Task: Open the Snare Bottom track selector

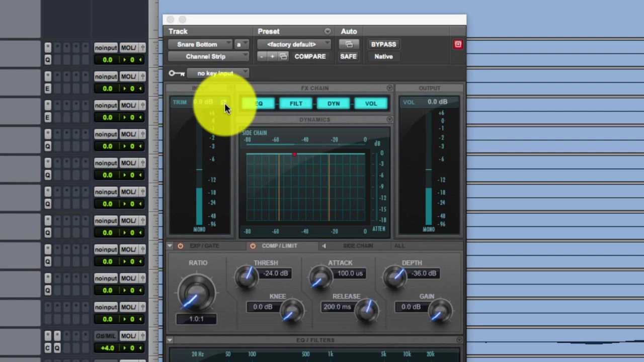Action: click(x=200, y=44)
